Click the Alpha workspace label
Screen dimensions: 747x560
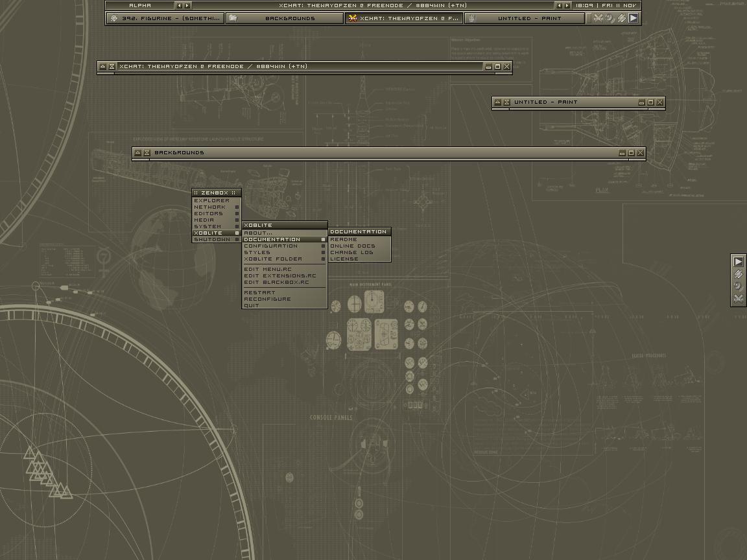(140, 6)
